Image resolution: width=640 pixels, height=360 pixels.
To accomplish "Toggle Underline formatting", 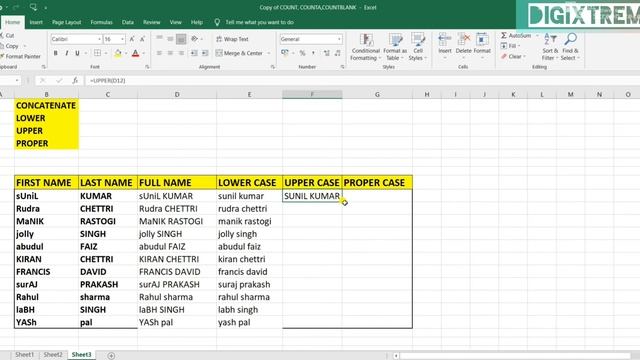I will coord(77,53).
